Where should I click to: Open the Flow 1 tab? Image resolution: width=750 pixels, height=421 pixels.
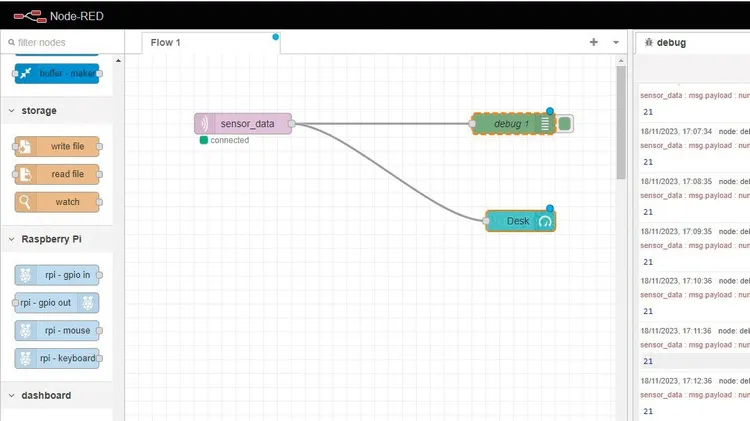[x=211, y=43]
